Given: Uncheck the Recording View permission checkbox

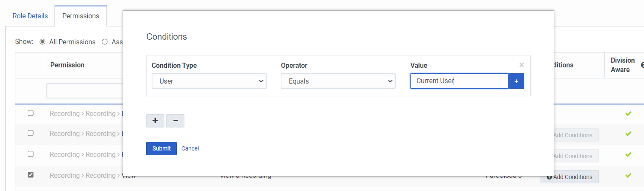Looking at the screenshot, I should click(x=31, y=175).
